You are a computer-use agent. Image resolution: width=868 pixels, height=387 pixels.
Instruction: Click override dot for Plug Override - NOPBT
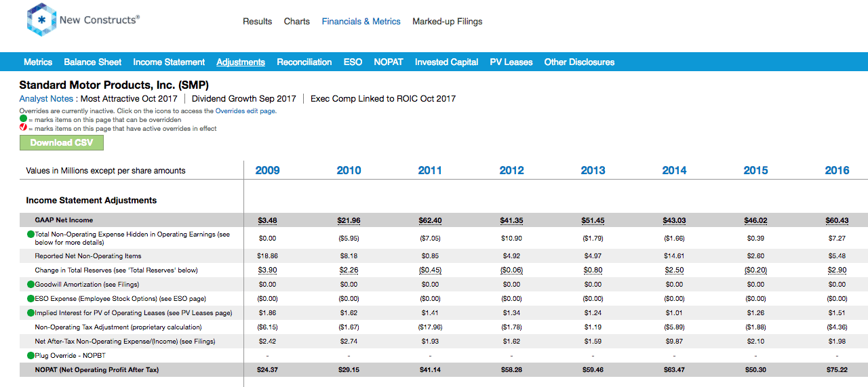[x=31, y=355]
